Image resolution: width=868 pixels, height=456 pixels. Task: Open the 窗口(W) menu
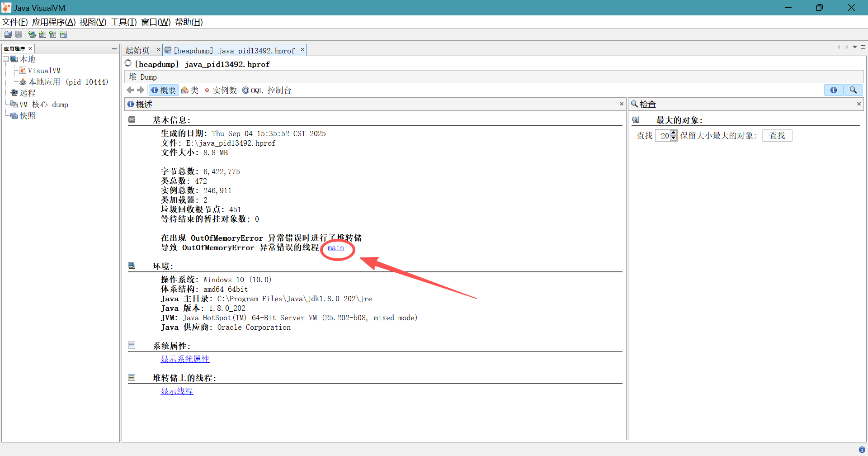(156, 22)
